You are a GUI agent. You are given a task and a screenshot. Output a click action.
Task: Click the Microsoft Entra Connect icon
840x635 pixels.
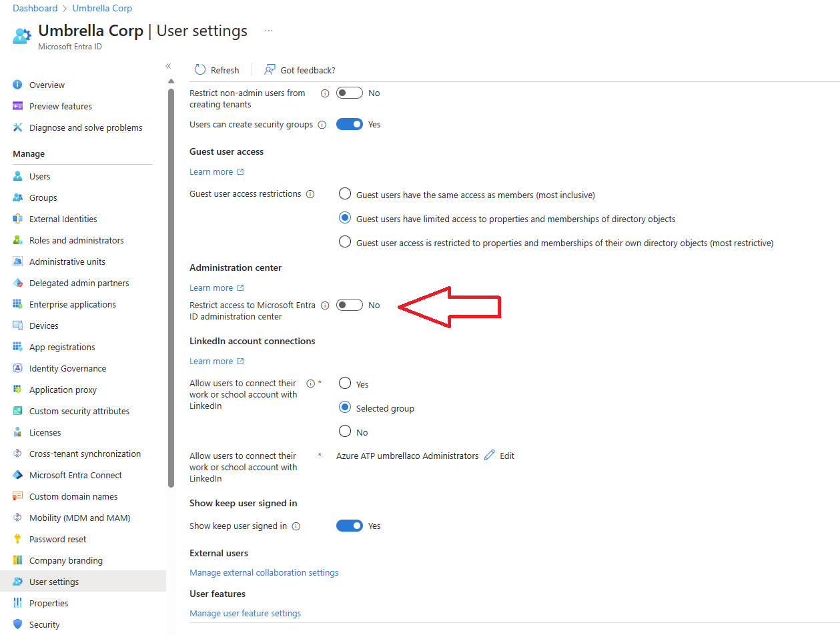point(18,475)
